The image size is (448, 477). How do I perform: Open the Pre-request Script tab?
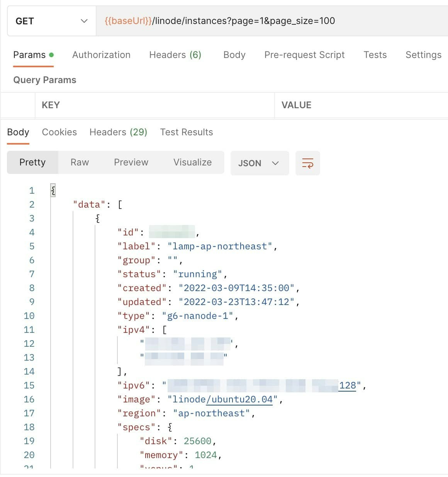point(304,55)
